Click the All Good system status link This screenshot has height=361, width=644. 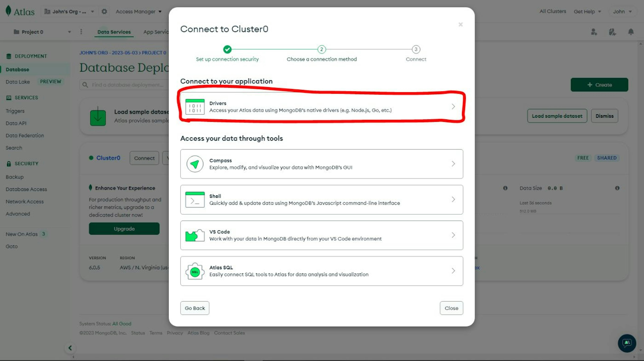[121, 323]
